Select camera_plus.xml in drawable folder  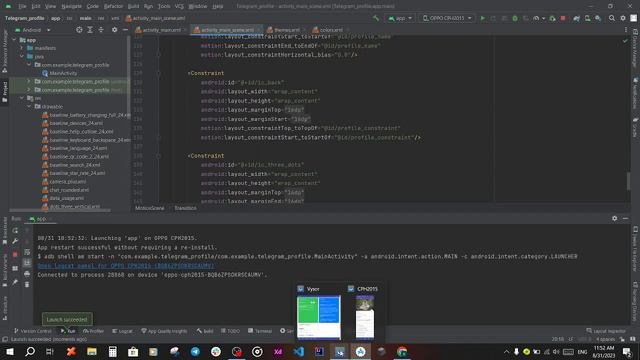[x=64, y=182]
